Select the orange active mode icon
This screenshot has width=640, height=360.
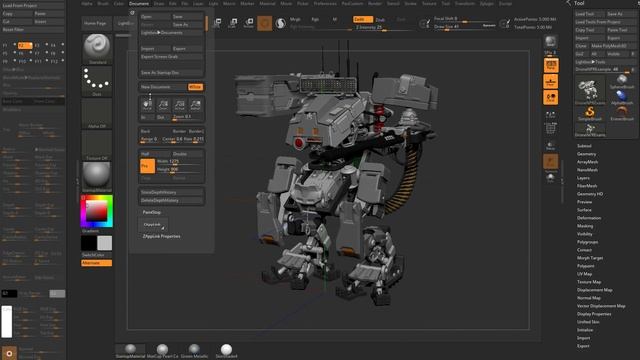[264, 23]
